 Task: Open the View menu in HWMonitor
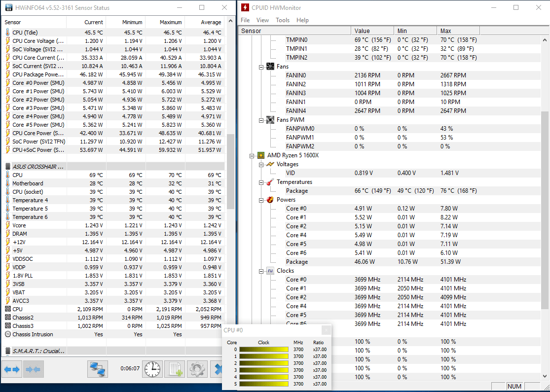[x=262, y=20]
